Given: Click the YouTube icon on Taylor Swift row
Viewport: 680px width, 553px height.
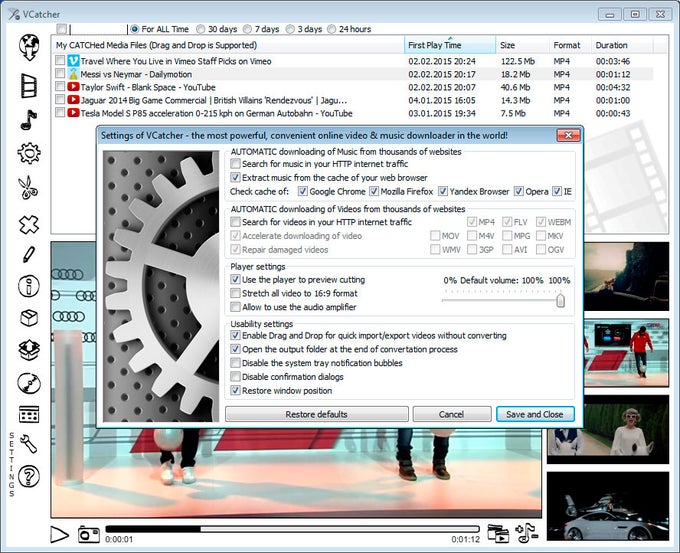Looking at the screenshot, I should 73,87.
